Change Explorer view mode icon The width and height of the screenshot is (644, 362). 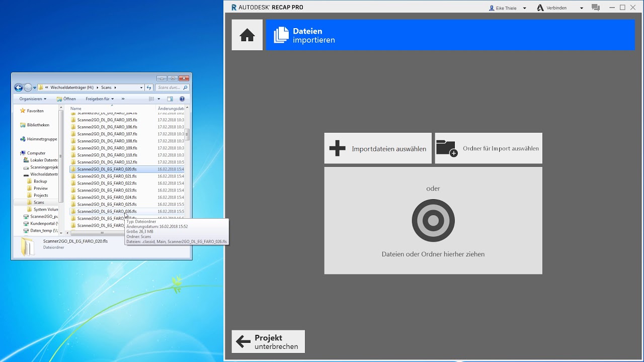[151, 99]
